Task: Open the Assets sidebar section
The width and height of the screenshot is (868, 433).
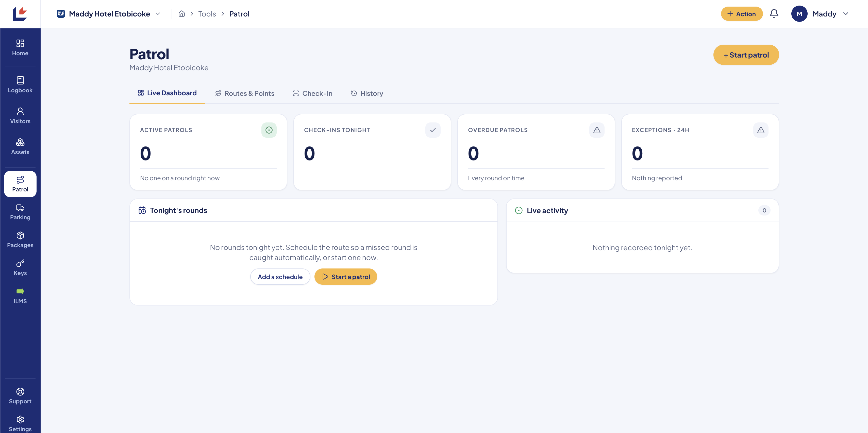Action: 20,147
